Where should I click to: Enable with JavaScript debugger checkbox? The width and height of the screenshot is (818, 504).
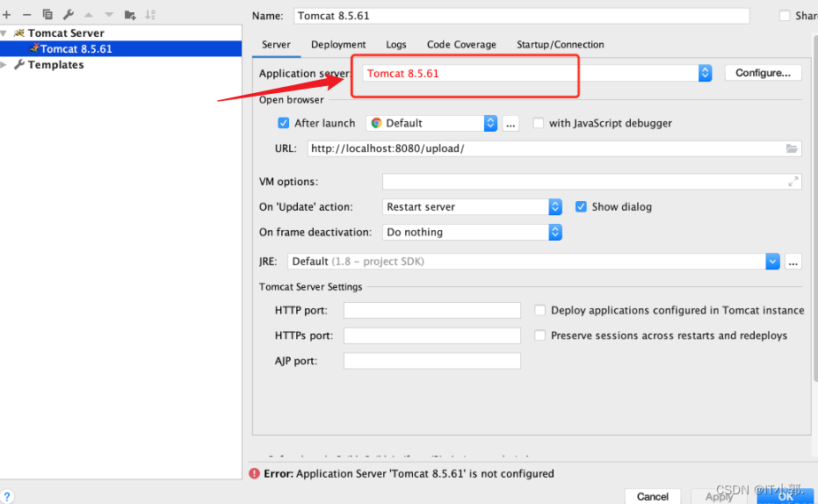click(x=539, y=123)
